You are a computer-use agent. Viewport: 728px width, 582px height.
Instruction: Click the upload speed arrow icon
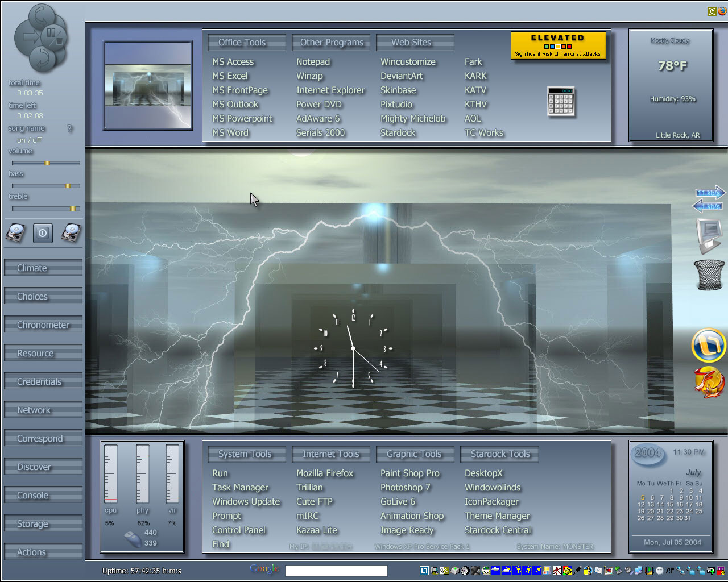pos(710,193)
